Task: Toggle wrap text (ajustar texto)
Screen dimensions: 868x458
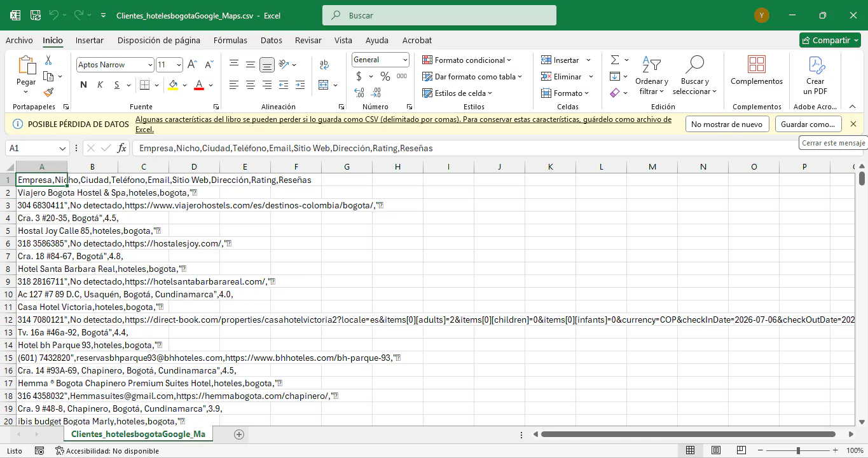Action: [324, 64]
